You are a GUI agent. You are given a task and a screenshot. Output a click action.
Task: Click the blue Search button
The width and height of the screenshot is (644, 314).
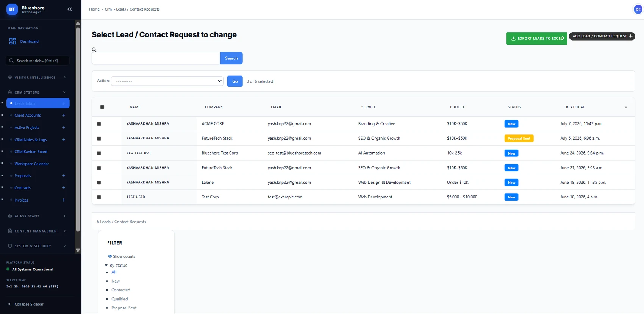pos(231,58)
